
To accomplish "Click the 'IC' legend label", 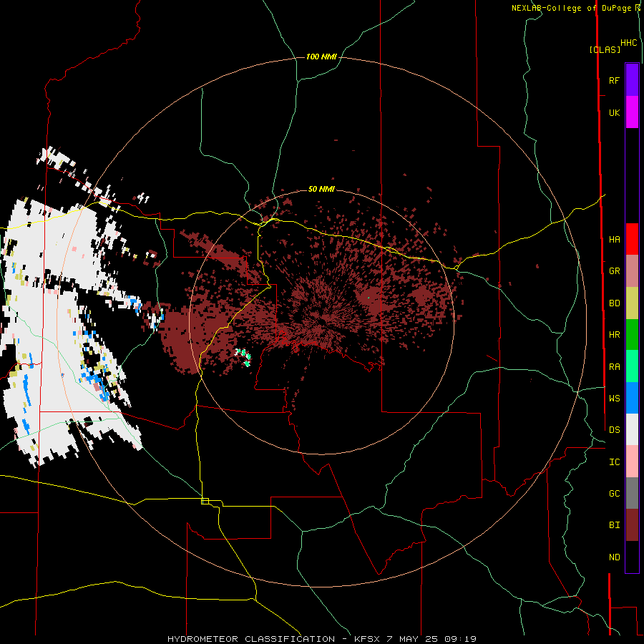I will (615, 462).
